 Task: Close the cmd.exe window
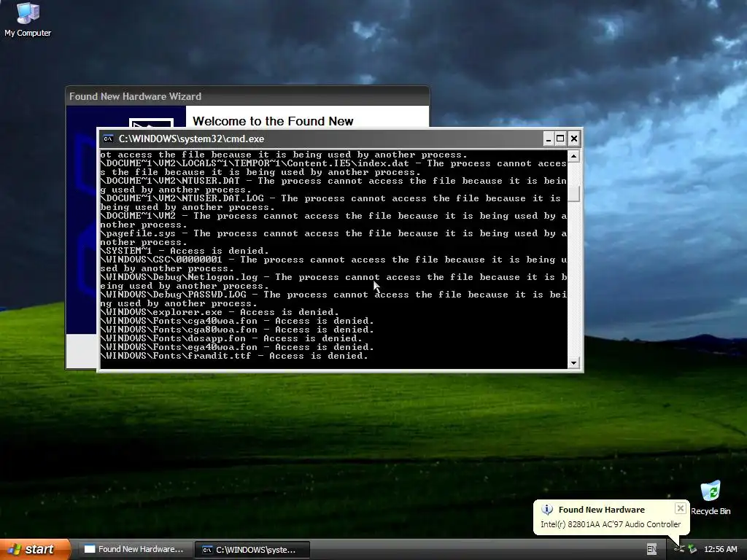(x=574, y=139)
